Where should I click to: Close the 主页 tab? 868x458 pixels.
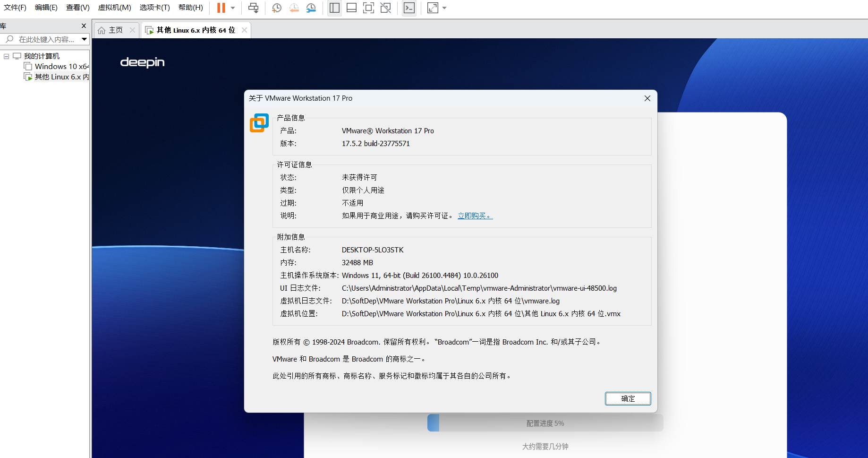point(133,30)
